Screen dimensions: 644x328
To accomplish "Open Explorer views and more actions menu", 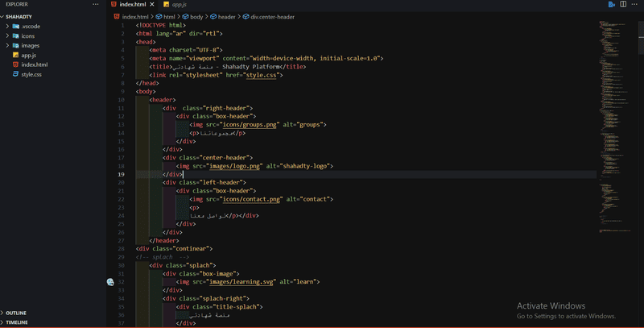I will click(x=96, y=4).
